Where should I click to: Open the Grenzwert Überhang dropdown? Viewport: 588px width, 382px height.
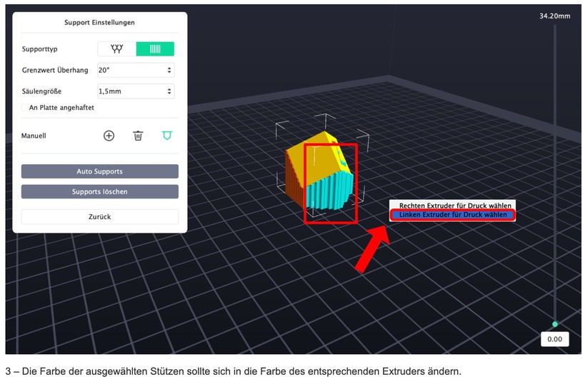point(136,70)
